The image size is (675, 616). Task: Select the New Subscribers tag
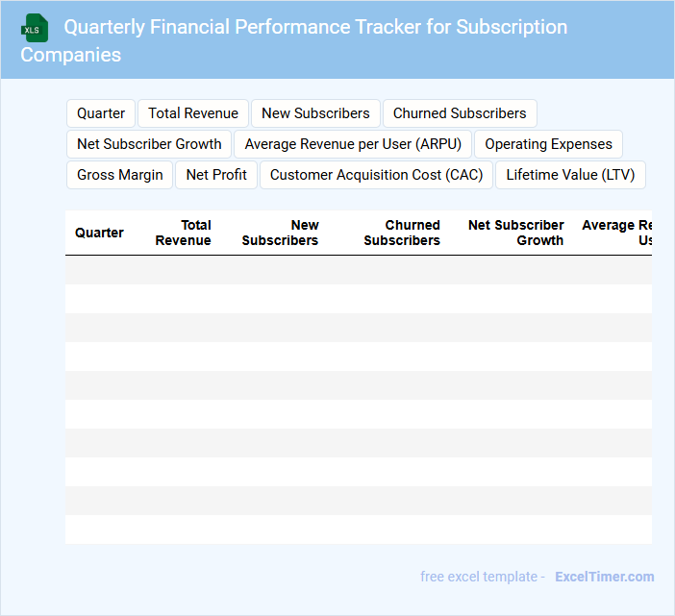coord(315,113)
